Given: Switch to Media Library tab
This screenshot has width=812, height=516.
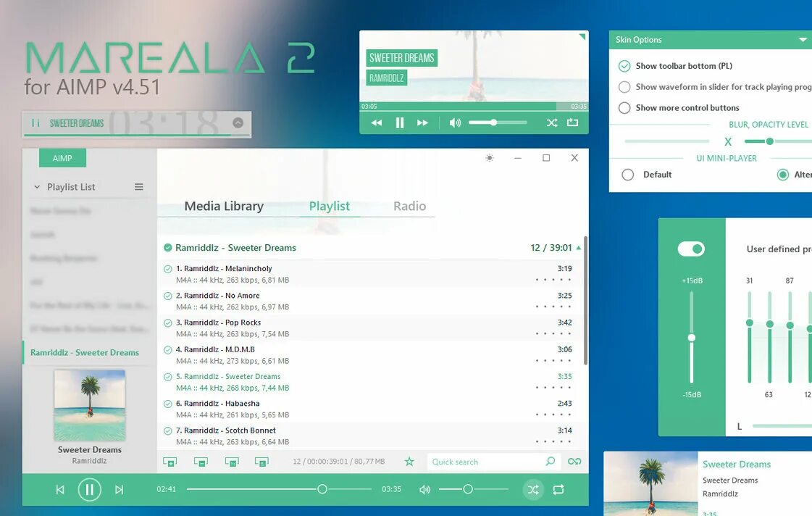Looking at the screenshot, I should pyautogui.click(x=224, y=207).
